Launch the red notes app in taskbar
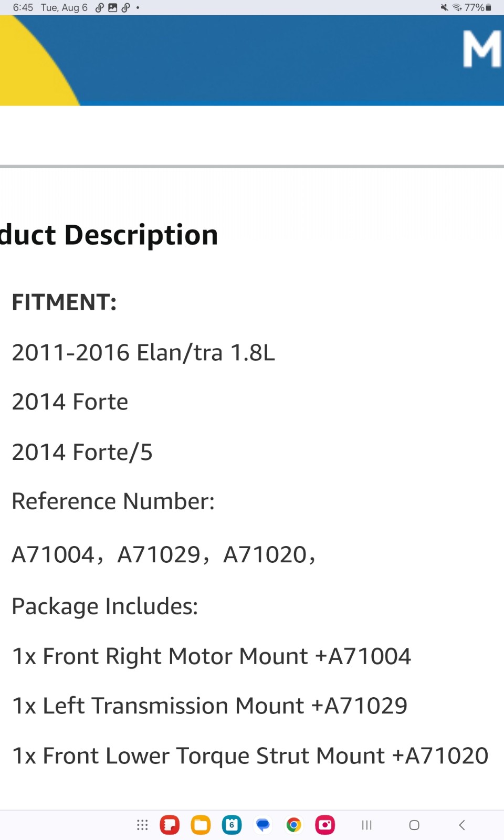This screenshot has height=840, width=504. click(170, 825)
